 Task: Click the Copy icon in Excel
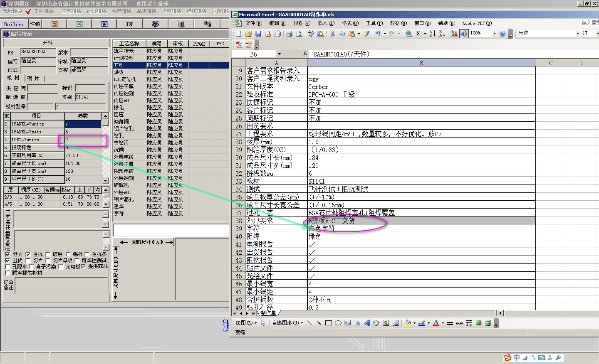(342, 34)
